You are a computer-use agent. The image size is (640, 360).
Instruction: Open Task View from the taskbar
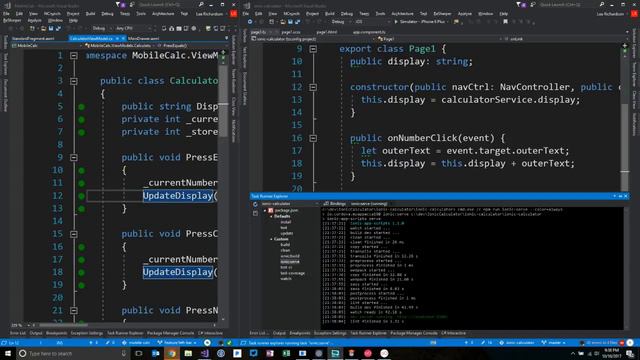click(x=139, y=353)
